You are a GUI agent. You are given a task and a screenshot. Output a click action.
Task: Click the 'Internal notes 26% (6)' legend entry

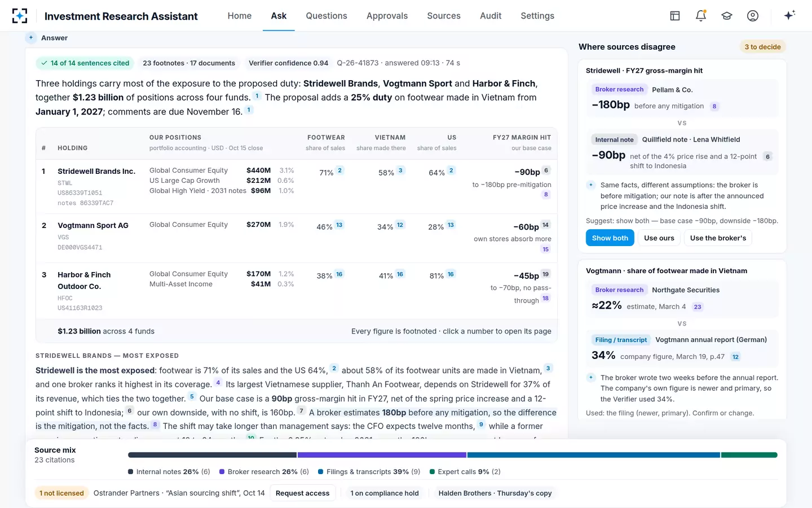point(169,472)
